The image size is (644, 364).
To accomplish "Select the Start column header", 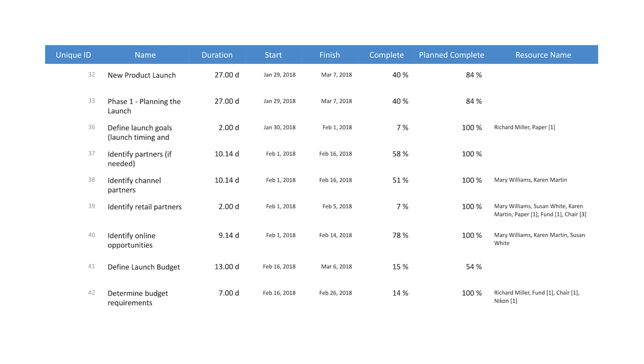I will (x=273, y=55).
